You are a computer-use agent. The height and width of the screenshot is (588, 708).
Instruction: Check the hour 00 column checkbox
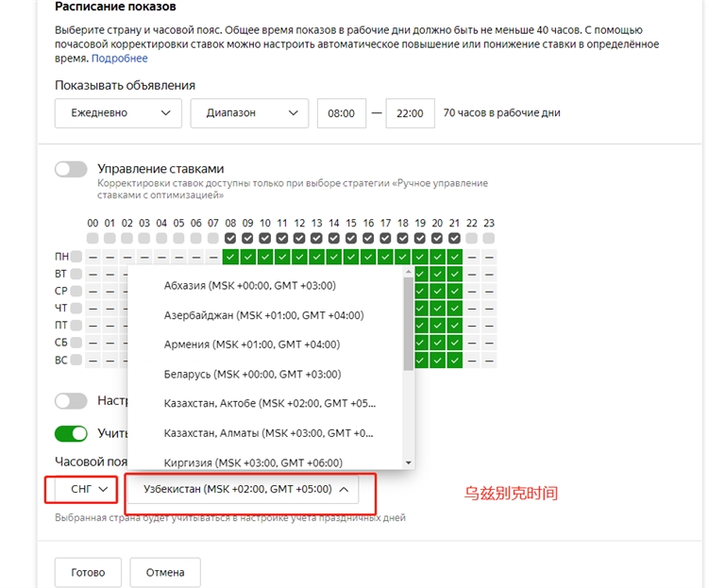pyautogui.click(x=93, y=240)
